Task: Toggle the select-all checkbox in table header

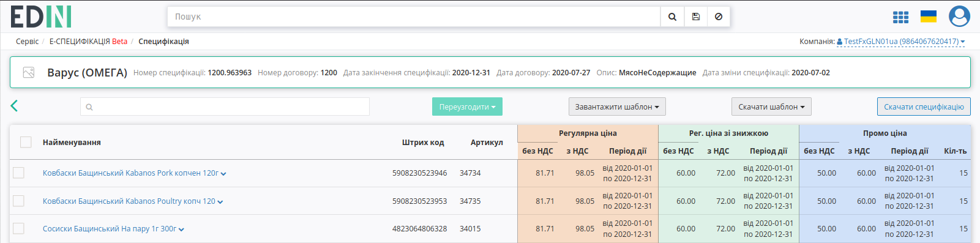Action: (26, 142)
